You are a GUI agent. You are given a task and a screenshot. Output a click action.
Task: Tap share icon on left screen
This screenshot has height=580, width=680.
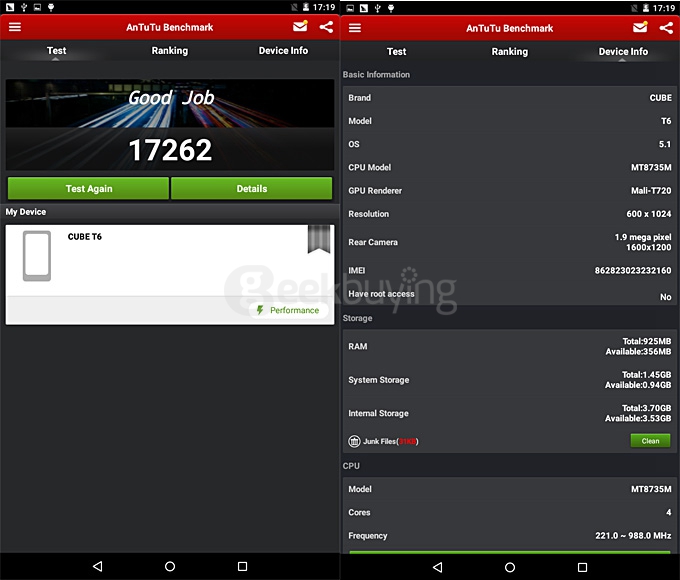point(326,27)
